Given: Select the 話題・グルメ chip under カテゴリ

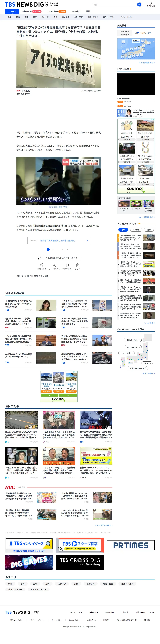Looking at the screenshot, I should (127, 584).
